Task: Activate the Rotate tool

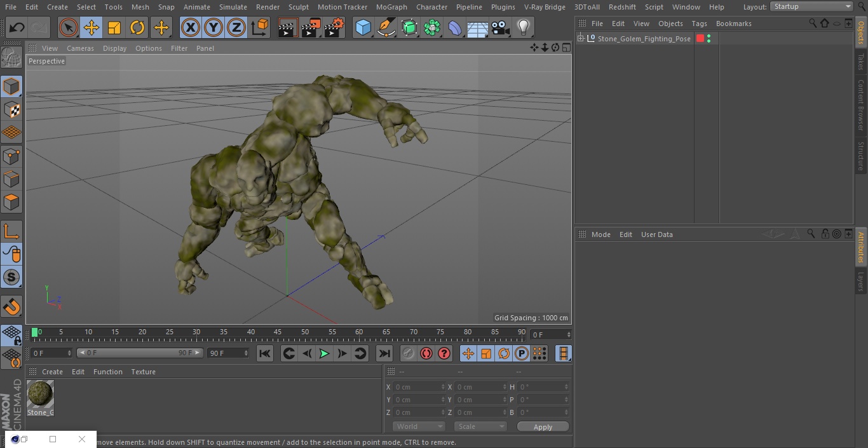Action: tap(137, 27)
